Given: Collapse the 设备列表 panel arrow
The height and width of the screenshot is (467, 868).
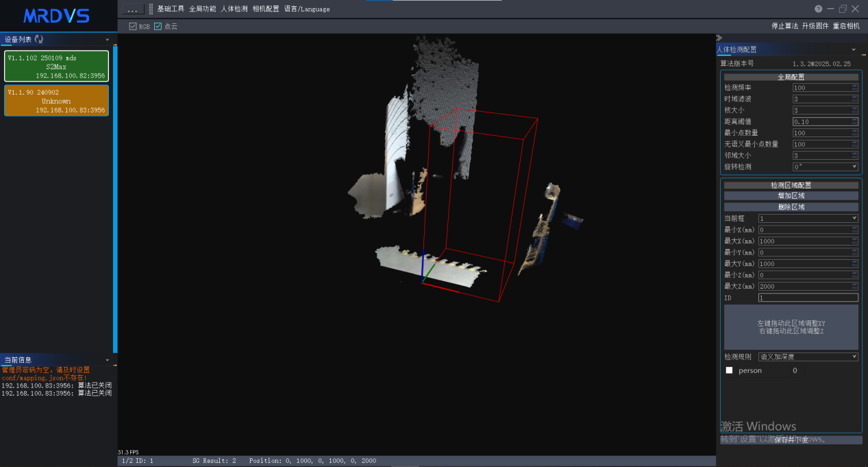Looking at the screenshot, I should pos(108,39).
